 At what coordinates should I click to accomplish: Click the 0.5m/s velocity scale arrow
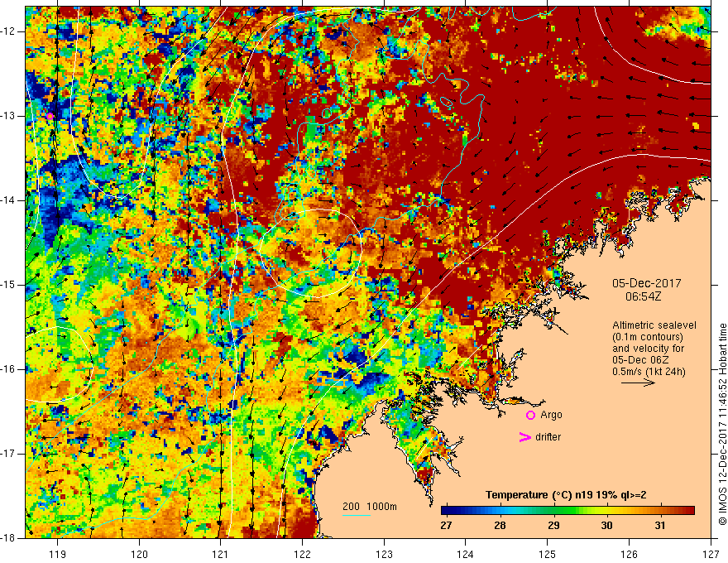[x=638, y=383]
